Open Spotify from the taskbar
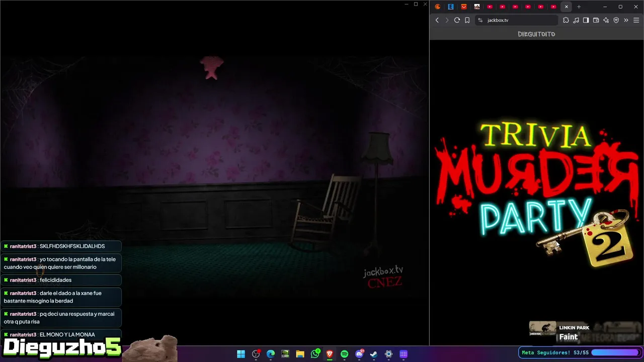 [345, 354]
